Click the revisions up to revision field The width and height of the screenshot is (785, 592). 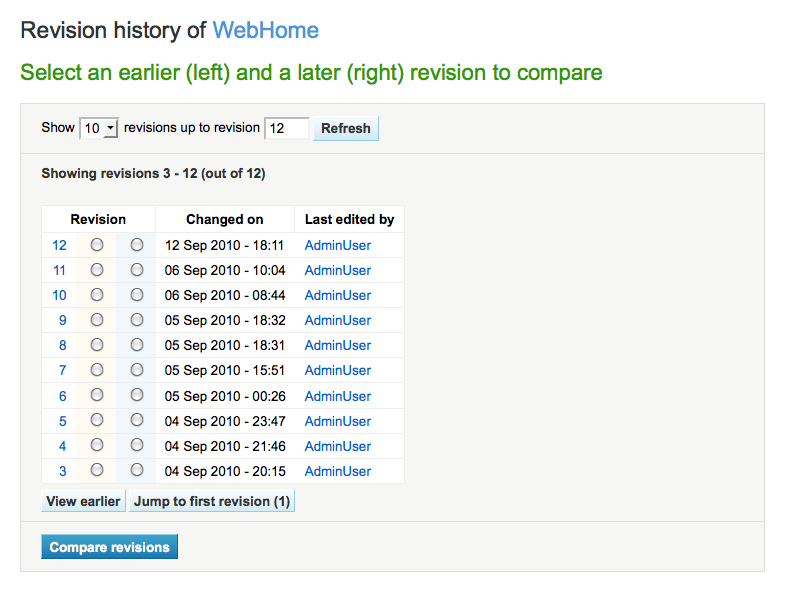point(286,128)
